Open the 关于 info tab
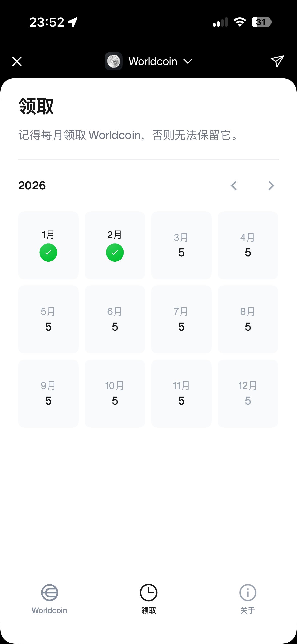The height and width of the screenshot is (644, 297). [248, 599]
